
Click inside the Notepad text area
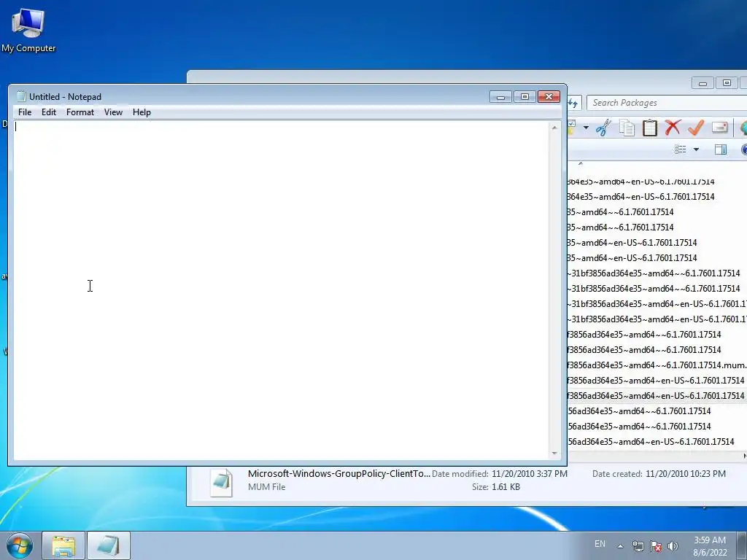(281, 290)
